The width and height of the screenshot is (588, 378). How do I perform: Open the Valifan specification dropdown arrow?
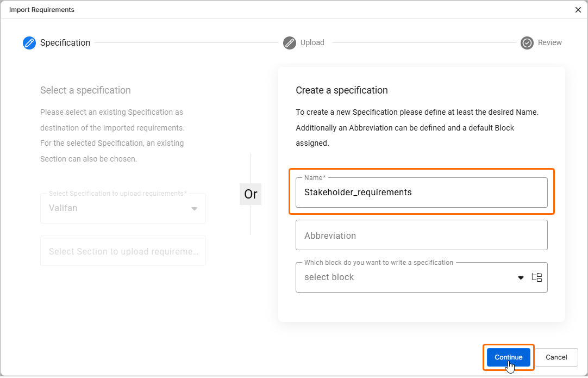click(195, 208)
